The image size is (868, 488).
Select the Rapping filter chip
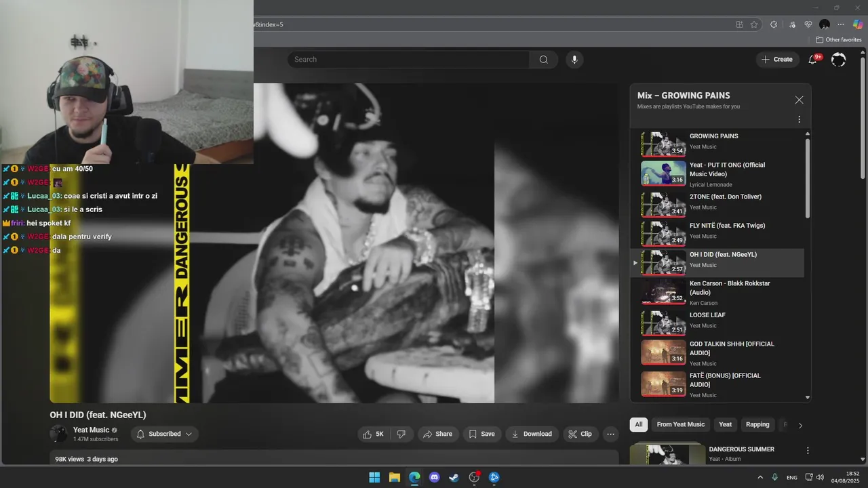pos(757,424)
